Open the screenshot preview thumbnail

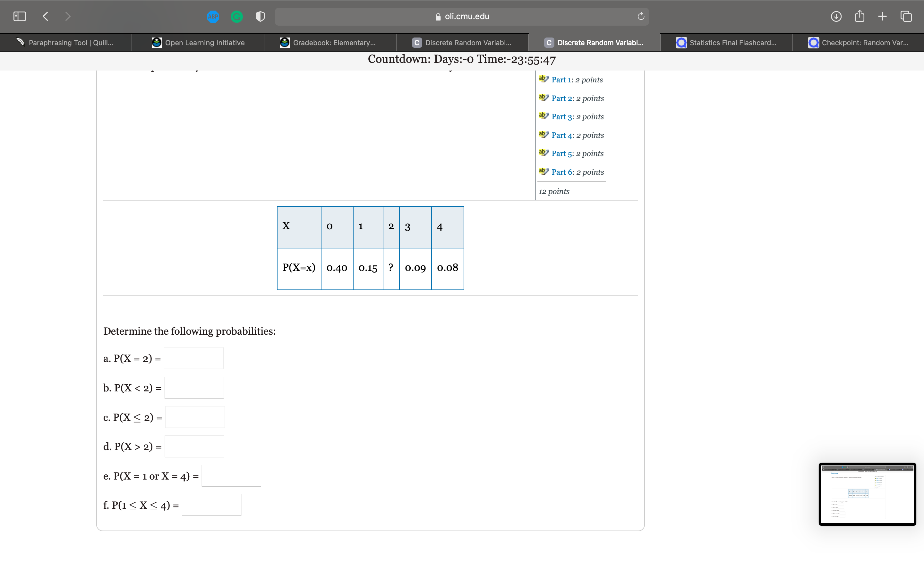pyautogui.click(x=867, y=494)
